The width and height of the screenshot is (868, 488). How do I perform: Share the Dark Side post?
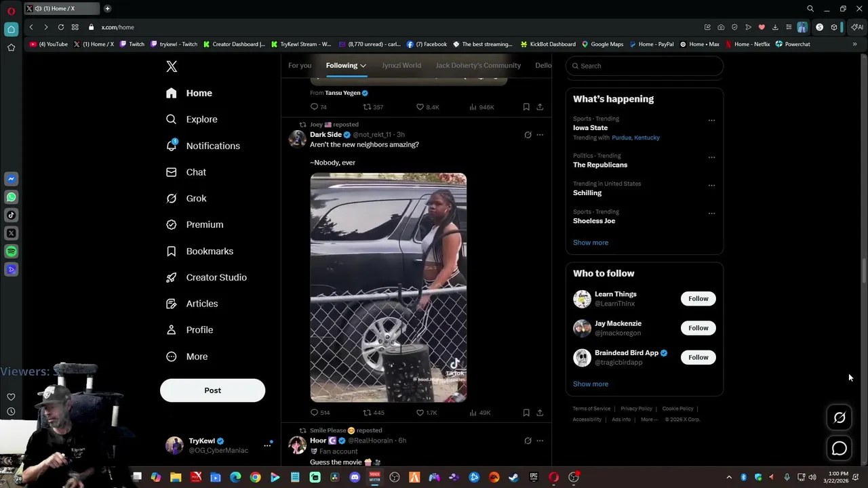pos(540,413)
